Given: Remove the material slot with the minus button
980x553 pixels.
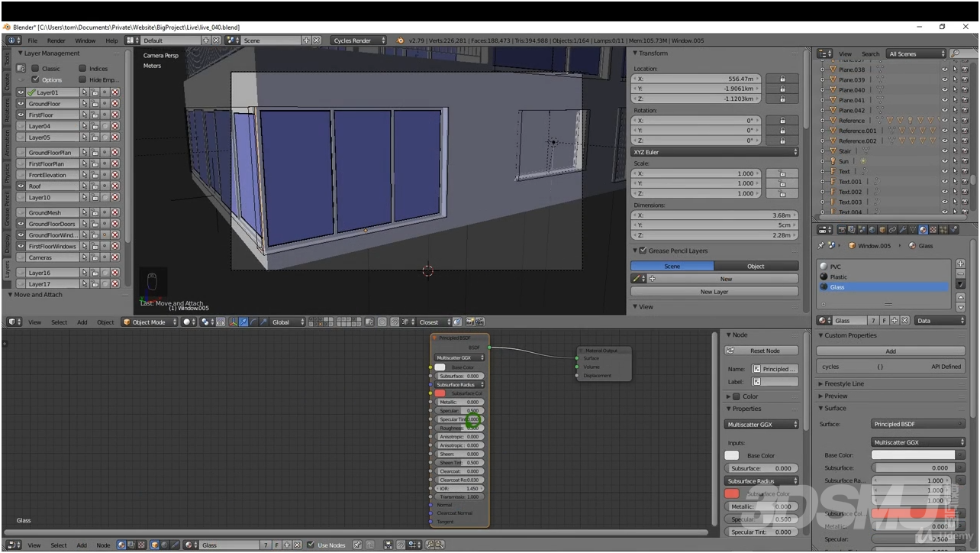Looking at the screenshot, I should pyautogui.click(x=960, y=273).
